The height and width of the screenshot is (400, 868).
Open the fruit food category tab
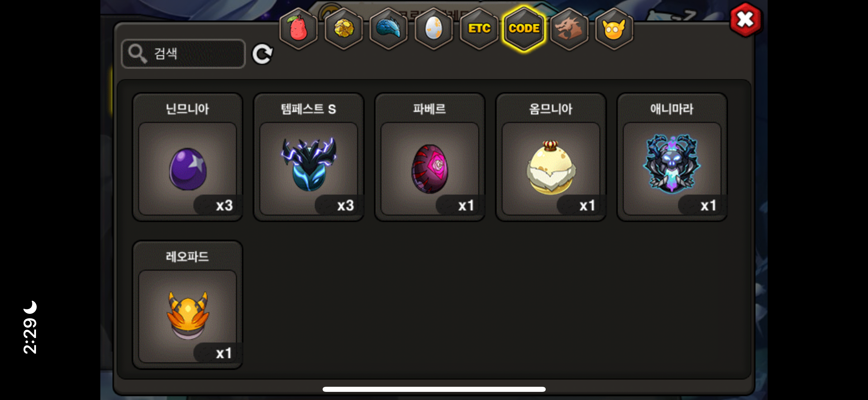tap(298, 28)
